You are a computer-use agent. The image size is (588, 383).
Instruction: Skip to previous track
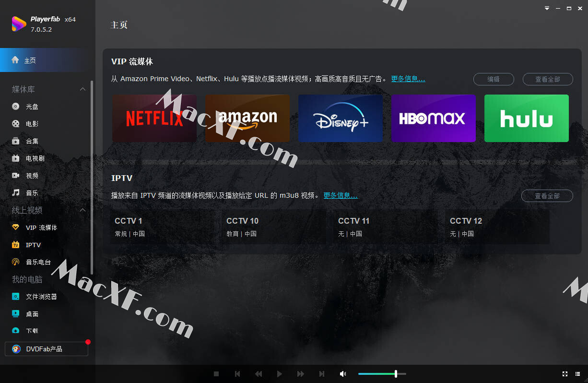click(x=237, y=374)
